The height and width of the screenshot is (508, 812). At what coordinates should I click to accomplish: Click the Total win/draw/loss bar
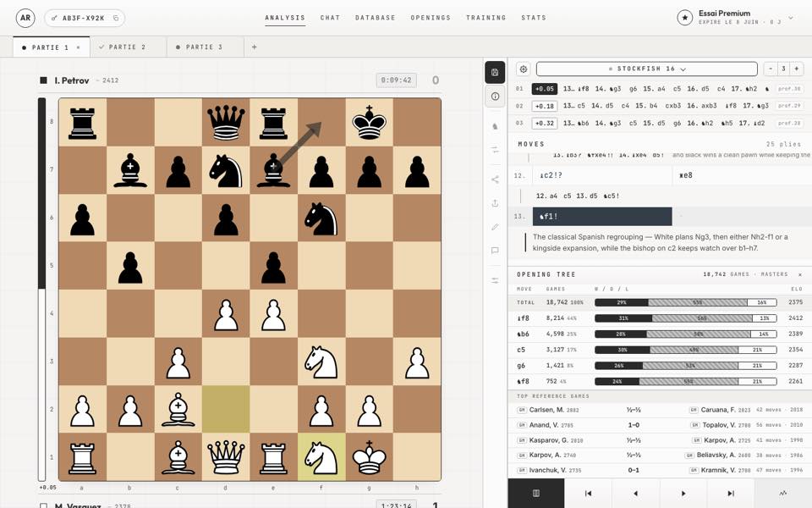(686, 302)
